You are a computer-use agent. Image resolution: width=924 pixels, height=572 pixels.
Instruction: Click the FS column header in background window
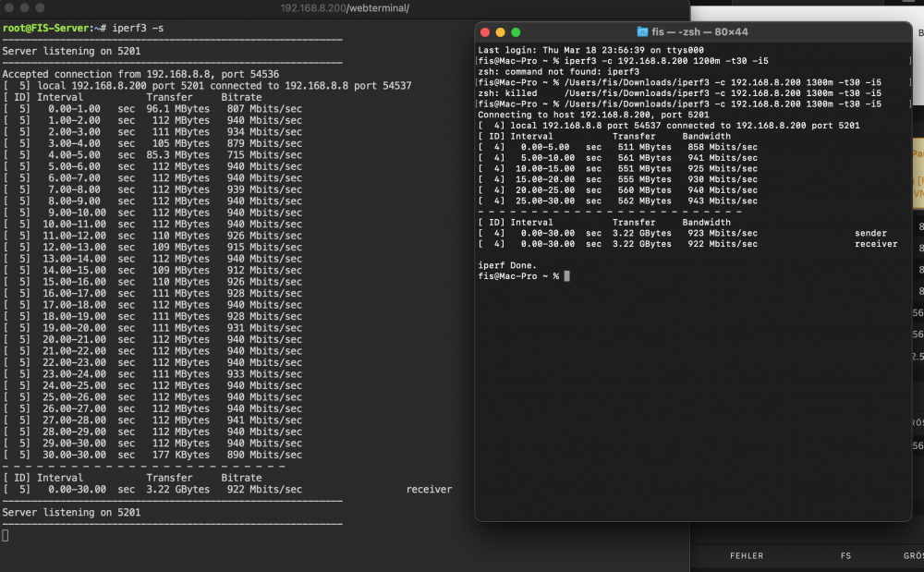[845, 555]
